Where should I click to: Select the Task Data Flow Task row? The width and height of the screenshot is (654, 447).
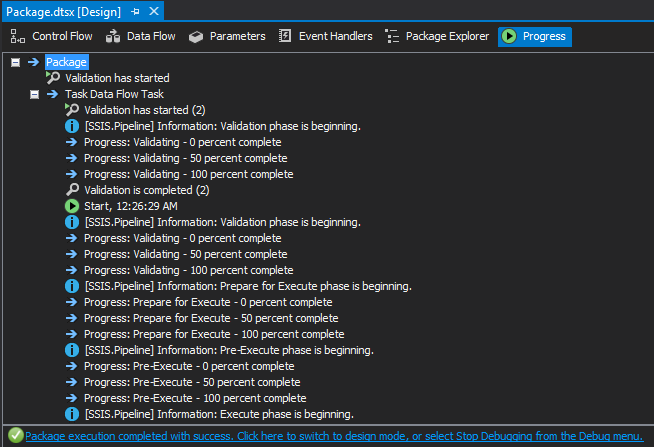point(114,94)
